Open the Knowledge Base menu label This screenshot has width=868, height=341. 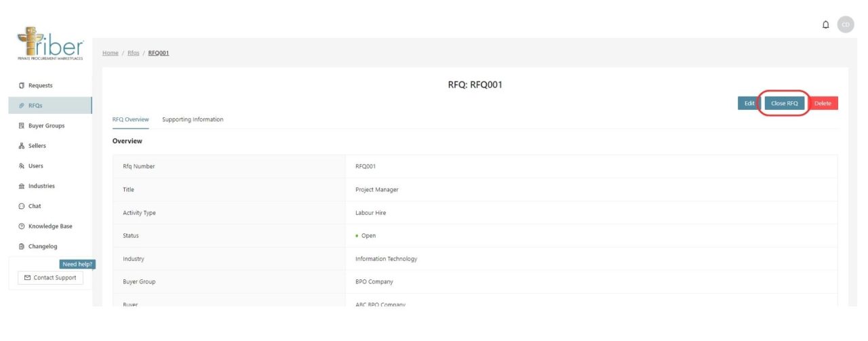click(x=50, y=226)
